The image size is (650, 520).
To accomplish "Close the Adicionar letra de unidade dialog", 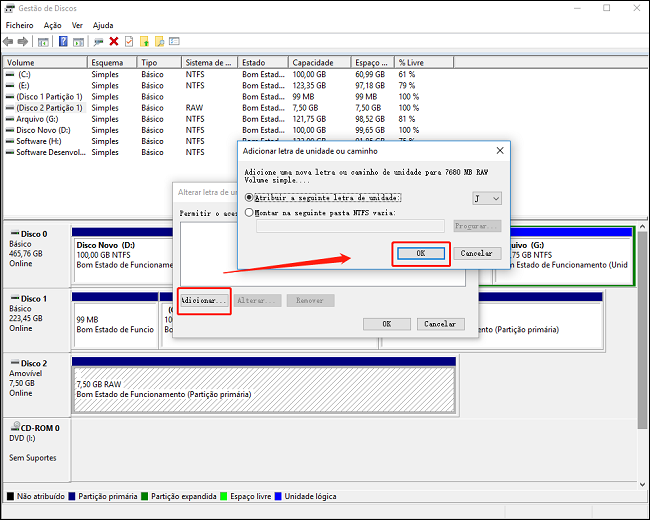I will click(500, 151).
